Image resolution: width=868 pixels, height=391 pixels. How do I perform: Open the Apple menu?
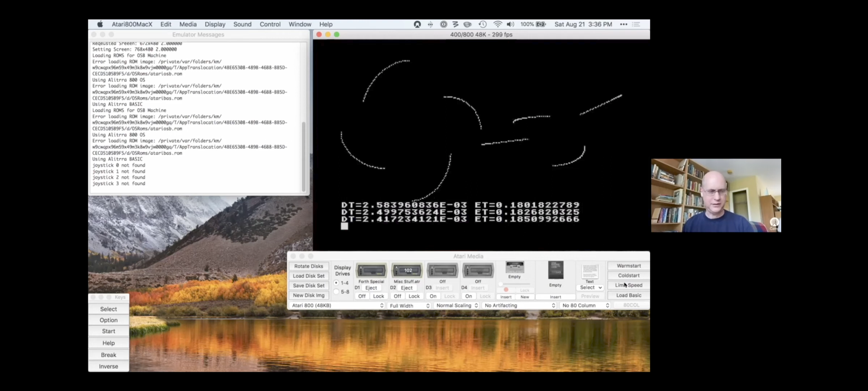[100, 24]
